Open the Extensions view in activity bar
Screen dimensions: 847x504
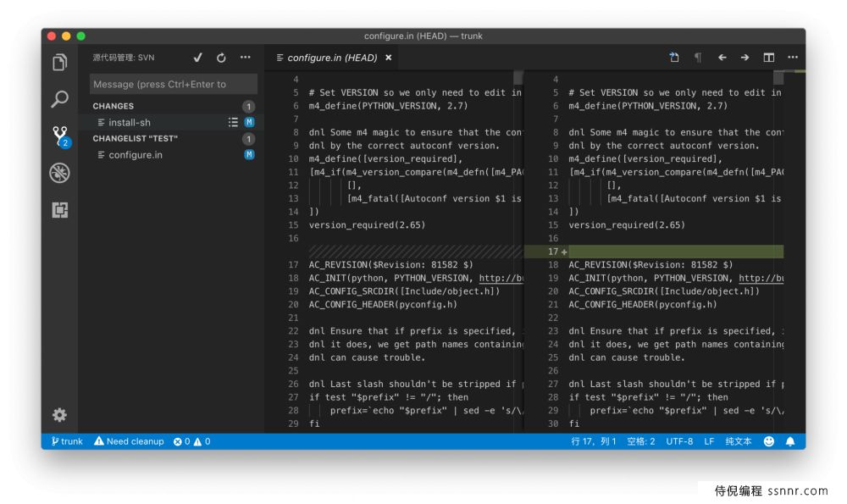pyautogui.click(x=60, y=209)
